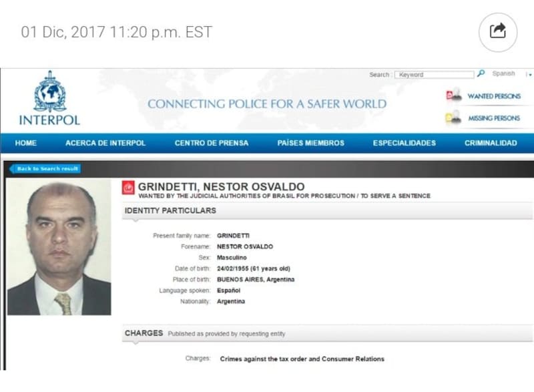Tap the share arrow icon
Viewport: 534px width, 392px height.
(x=497, y=32)
